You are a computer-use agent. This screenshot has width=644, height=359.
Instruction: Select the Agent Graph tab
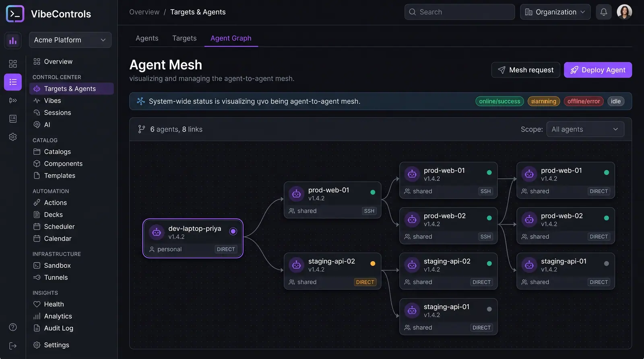pos(231,38)
